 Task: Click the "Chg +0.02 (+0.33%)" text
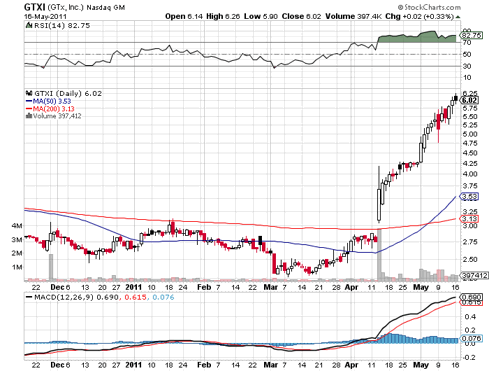420,16
